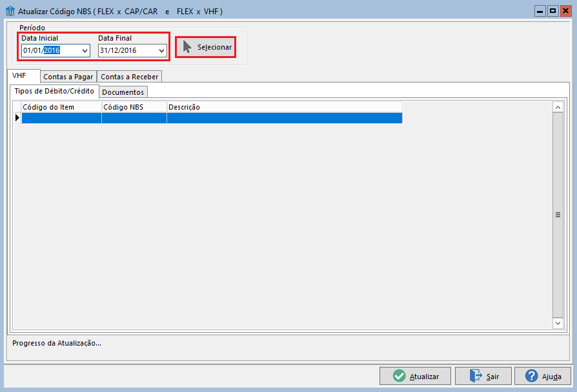Click the Descrição column header
Screen dimensions: 577x392
point(285,107)
